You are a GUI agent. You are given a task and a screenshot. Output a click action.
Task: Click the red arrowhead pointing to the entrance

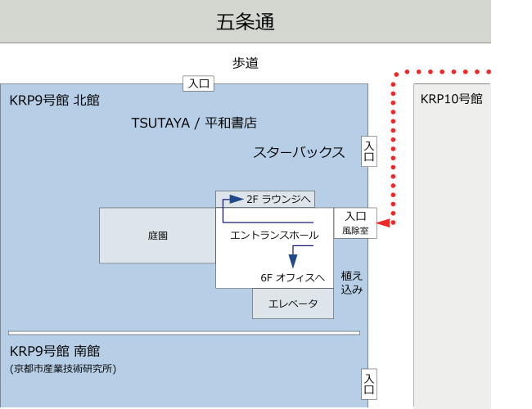(383, 222)
